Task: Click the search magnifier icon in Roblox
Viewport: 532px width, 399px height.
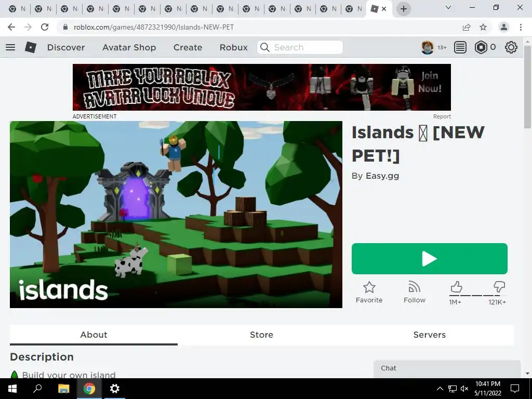Action: [264, 47]
